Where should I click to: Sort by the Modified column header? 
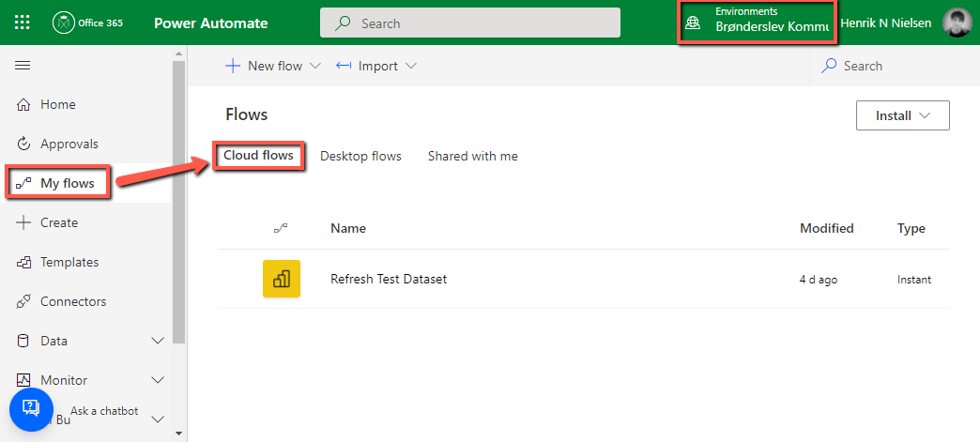tap(827, 229)
